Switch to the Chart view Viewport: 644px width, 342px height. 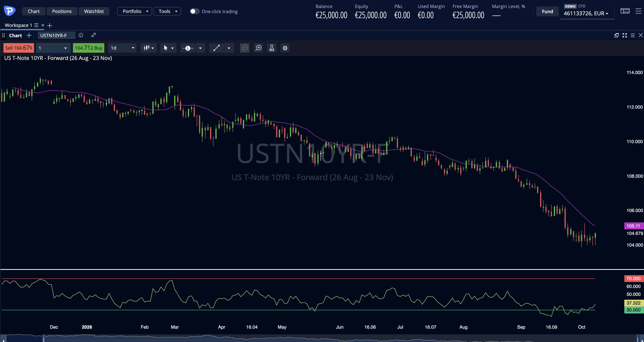34,11
